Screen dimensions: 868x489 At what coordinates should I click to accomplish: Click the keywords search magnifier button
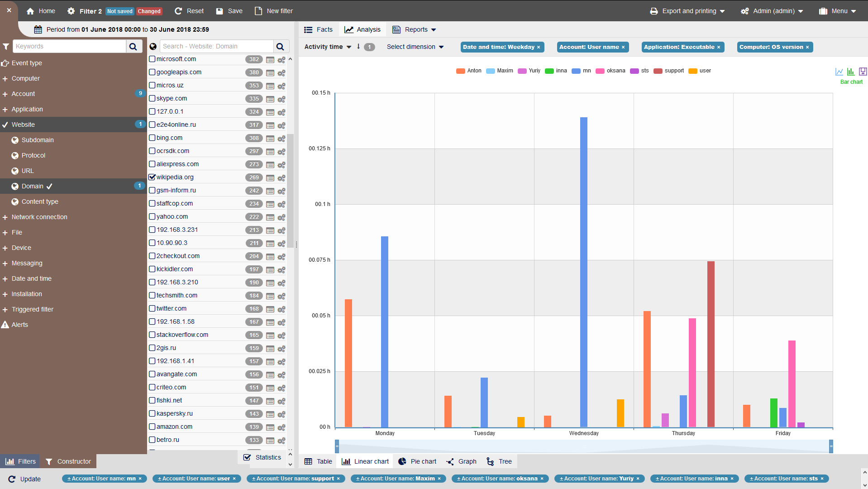click(x=133, y=46)
